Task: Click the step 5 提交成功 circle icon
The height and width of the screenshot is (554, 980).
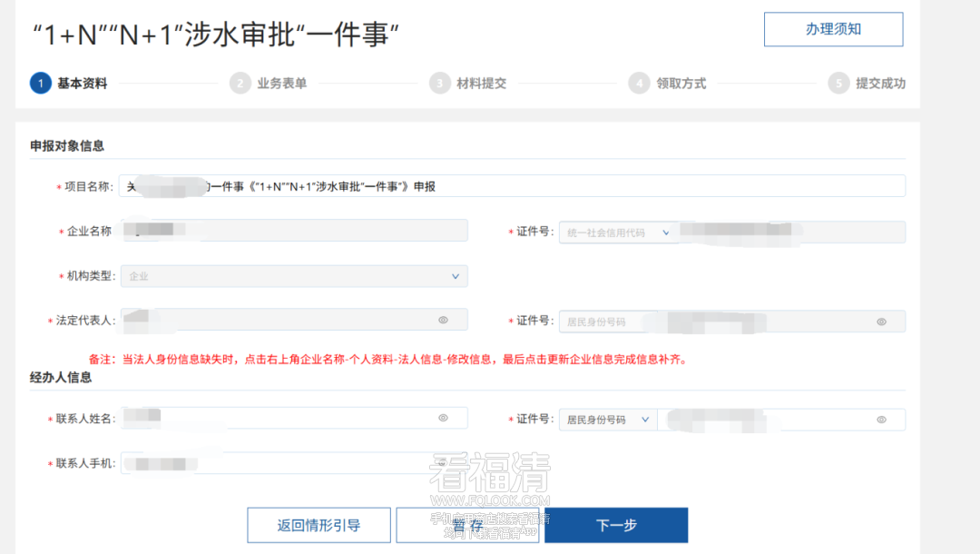Action: 839,83
